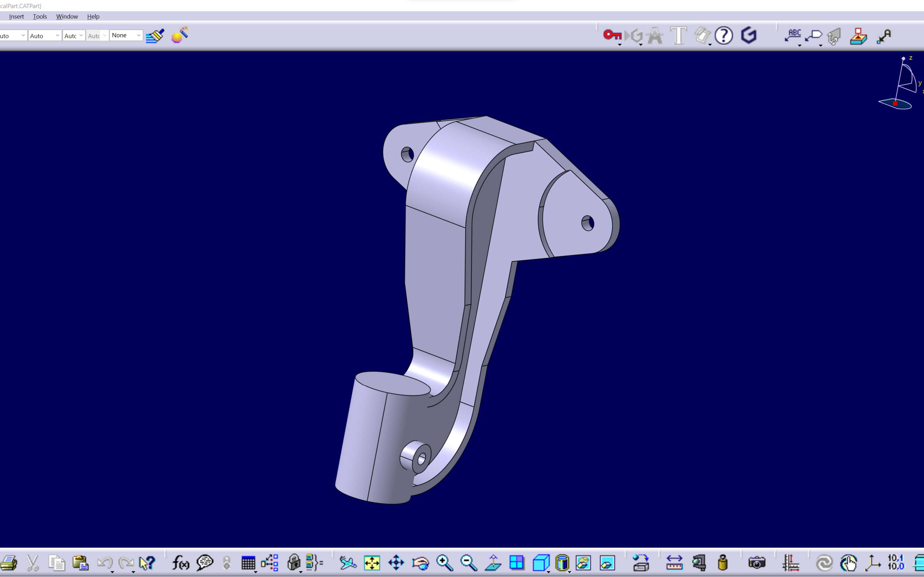Toggle Swap Visible Space
Viewport: 924px width, 577px height.
pyautogui.click(x=607, y=563)
